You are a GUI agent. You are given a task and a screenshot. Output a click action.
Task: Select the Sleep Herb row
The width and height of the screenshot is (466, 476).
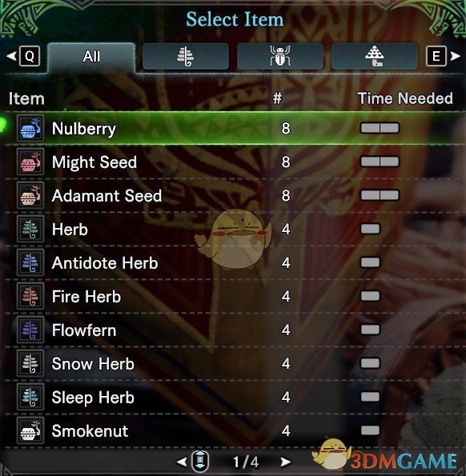[x=233, y=397]
